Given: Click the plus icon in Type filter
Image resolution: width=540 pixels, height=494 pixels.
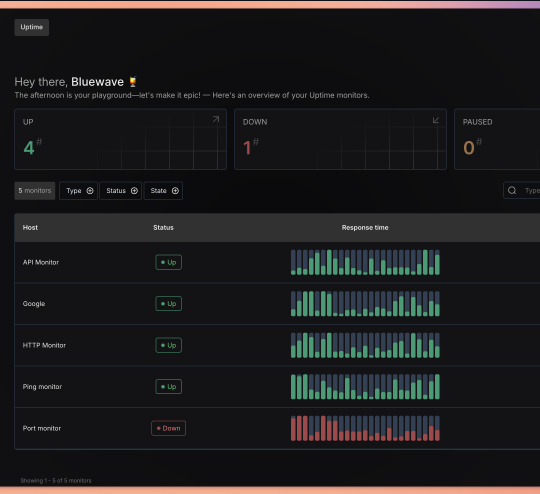Looking at the screenshot, I should click(x=90, y=191).
